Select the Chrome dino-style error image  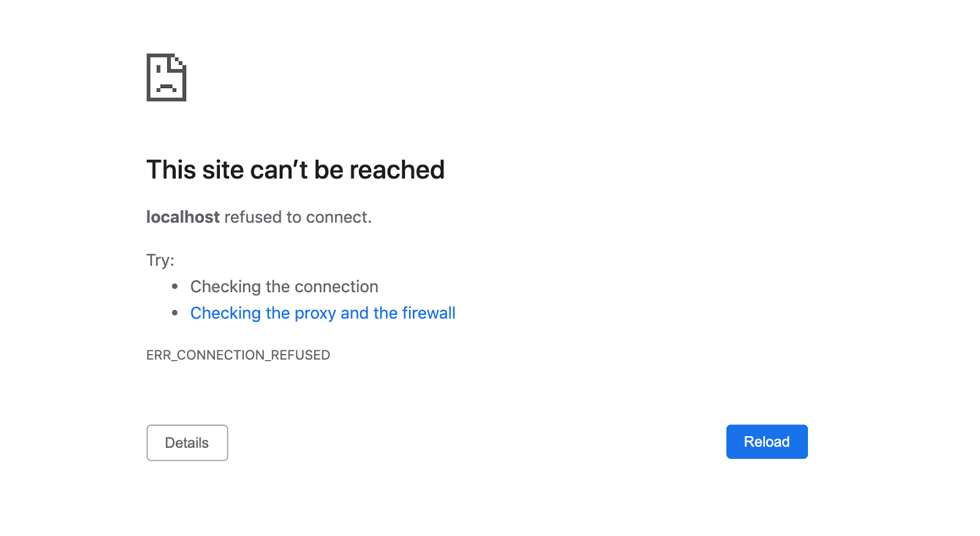(165, 78)
